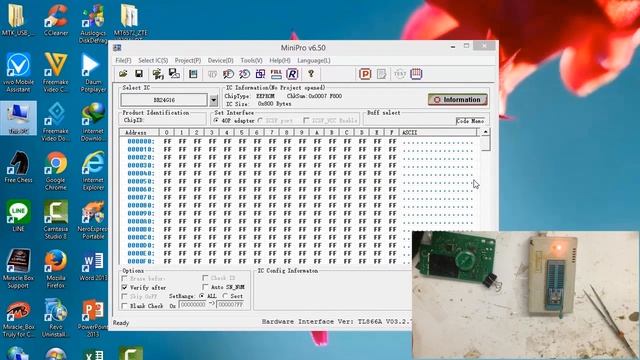Open the Select IC(S) menu
The height and width of the screenshot is (360, 640).
tap(153, 60)
